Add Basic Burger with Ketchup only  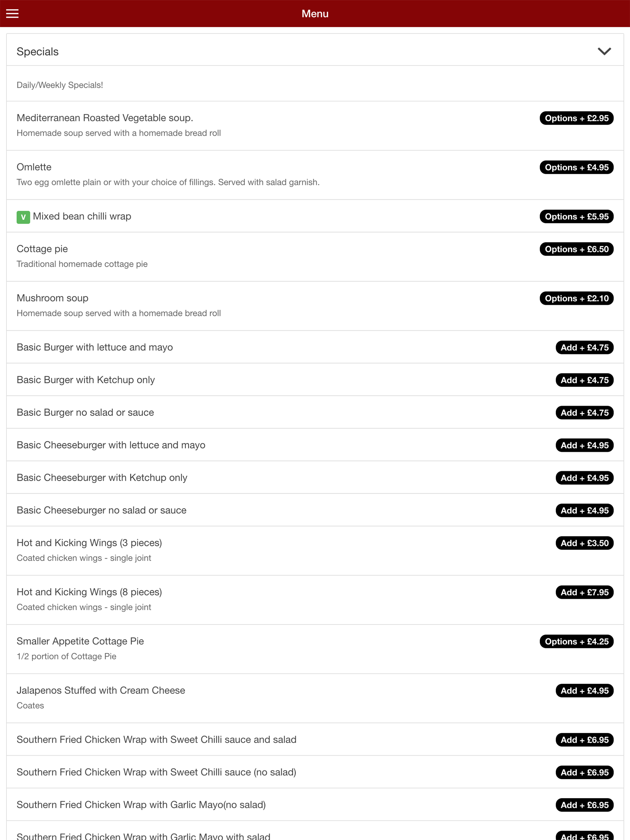pyautogui.click(x=584, y=380)
